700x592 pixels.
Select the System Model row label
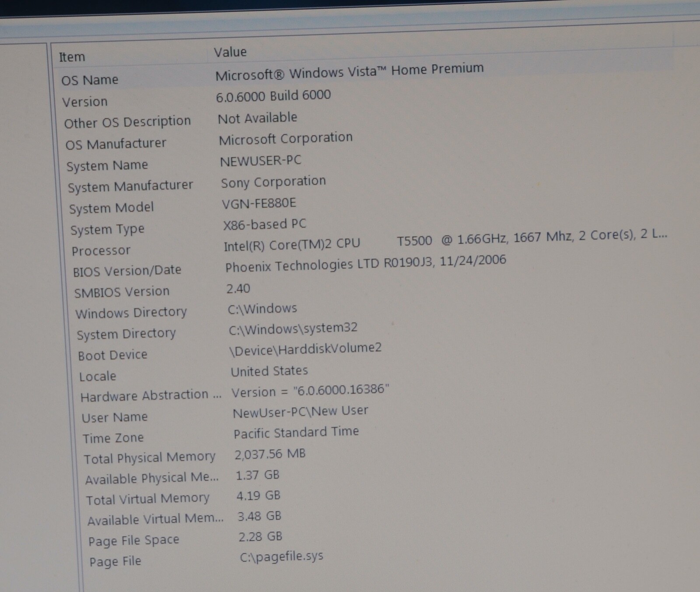(x=112, y=208)
